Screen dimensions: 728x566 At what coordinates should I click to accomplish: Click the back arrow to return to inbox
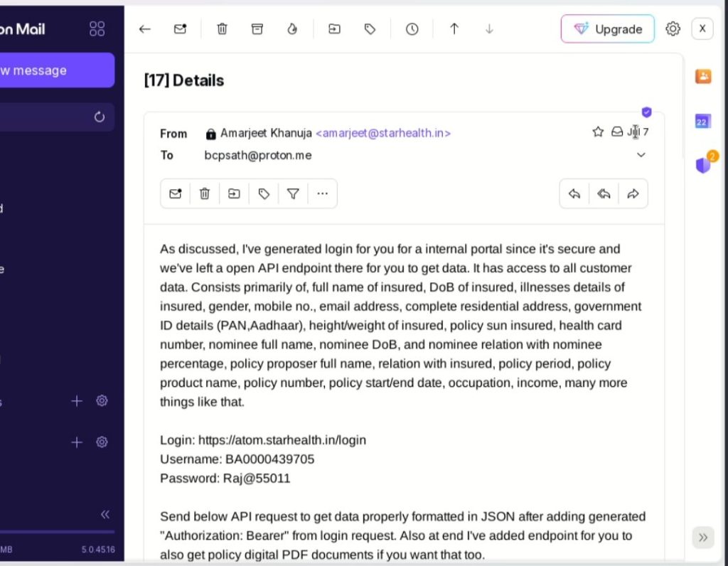point(145,29)
